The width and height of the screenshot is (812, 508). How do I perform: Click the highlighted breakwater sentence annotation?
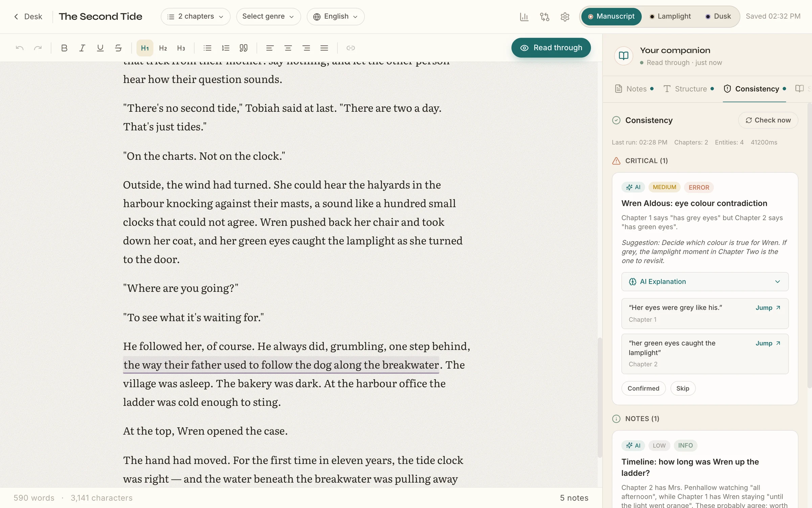[x=281, y=365]
